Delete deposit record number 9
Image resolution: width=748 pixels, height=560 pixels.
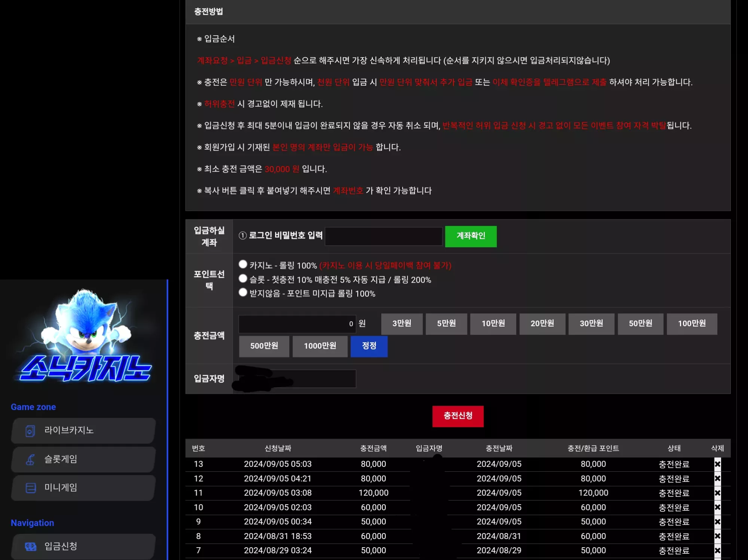pos(717,522)
